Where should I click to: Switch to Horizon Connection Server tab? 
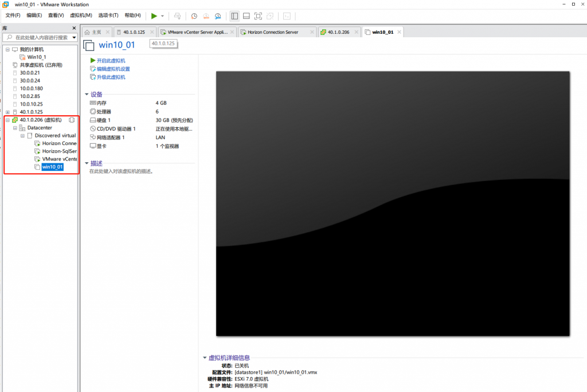[273, 32]
